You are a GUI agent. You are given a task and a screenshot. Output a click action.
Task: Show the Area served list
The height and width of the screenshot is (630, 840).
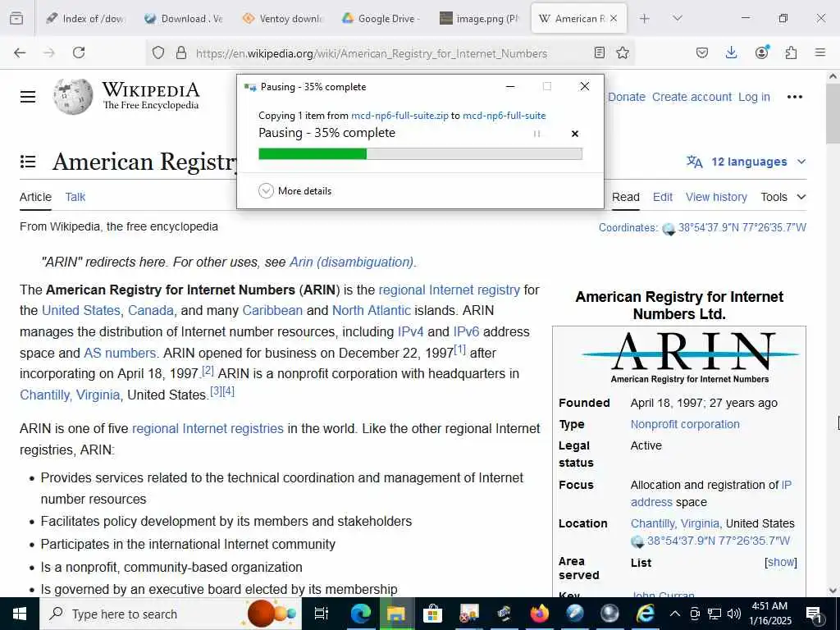[x=781, y=562]
